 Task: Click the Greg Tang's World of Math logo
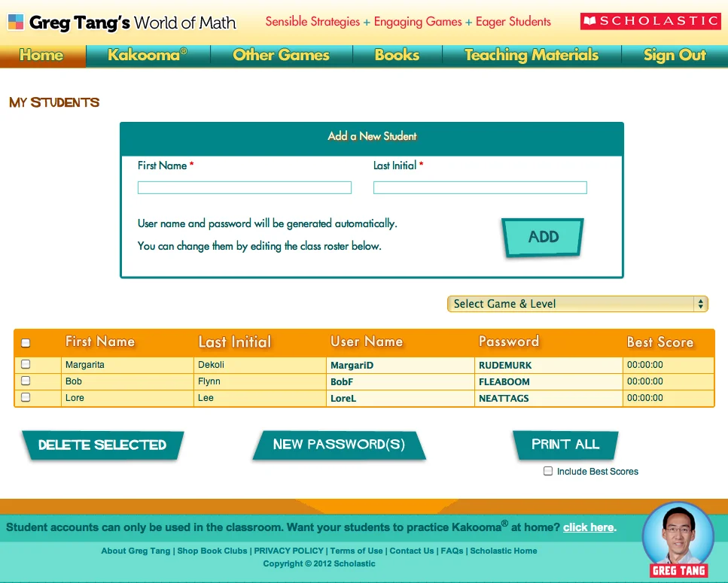pos(122,23)
